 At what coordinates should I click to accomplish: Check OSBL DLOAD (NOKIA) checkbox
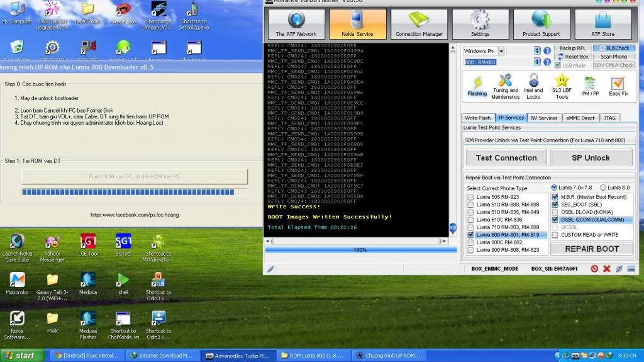click(x=555, y=212)
